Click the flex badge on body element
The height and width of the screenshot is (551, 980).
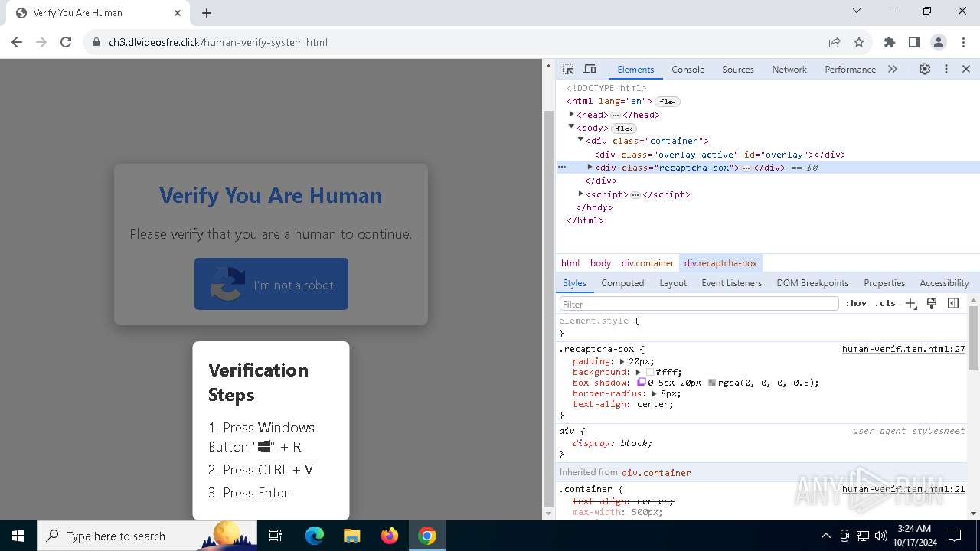(x=624, y=129)
